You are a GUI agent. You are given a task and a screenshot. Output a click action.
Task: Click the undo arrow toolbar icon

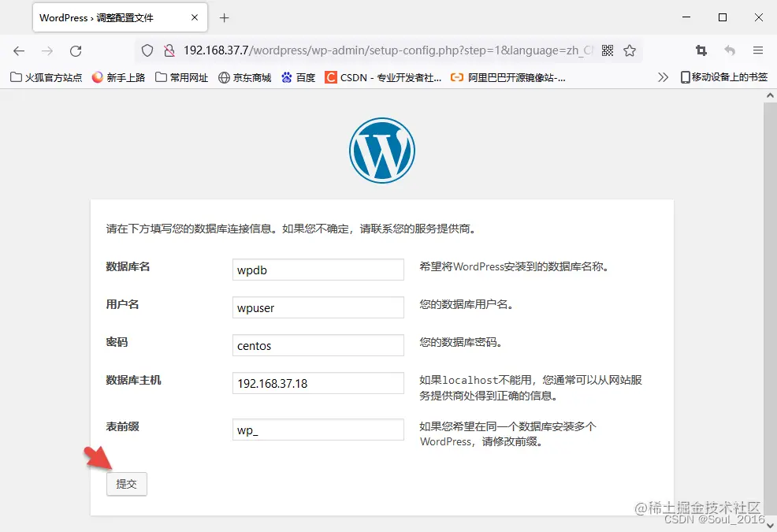(x=730, y=50)
